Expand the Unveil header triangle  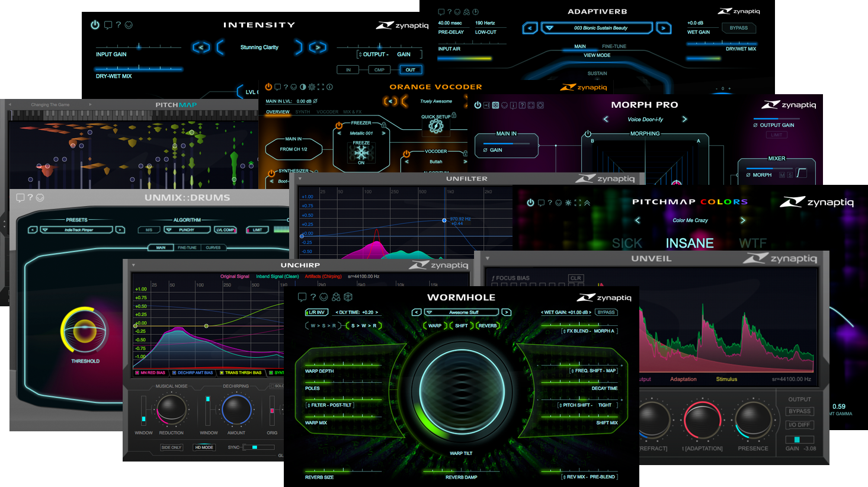tap(488, 258)
